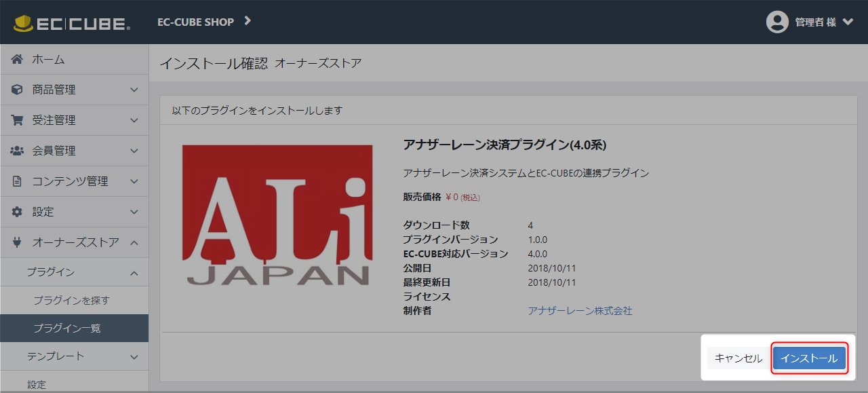Click the ライセンス label
The height and width of the screenshot is (393, 868).
tap(427, 297)
